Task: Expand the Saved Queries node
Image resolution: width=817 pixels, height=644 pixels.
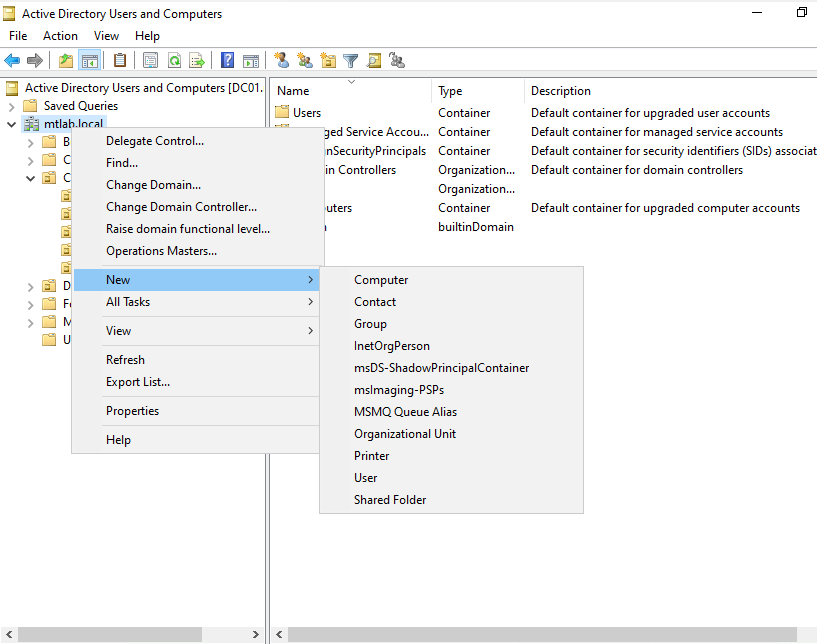Action: [x=11, y=107]
